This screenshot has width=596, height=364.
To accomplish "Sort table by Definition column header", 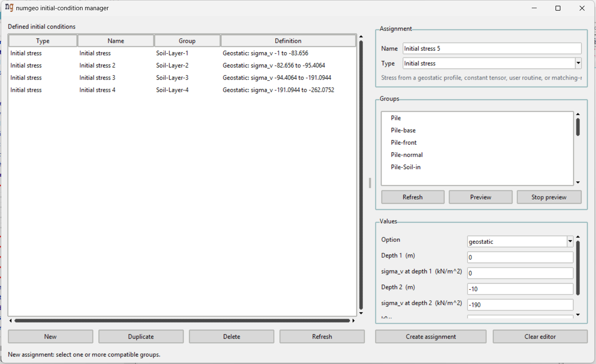I will (288, 41).
